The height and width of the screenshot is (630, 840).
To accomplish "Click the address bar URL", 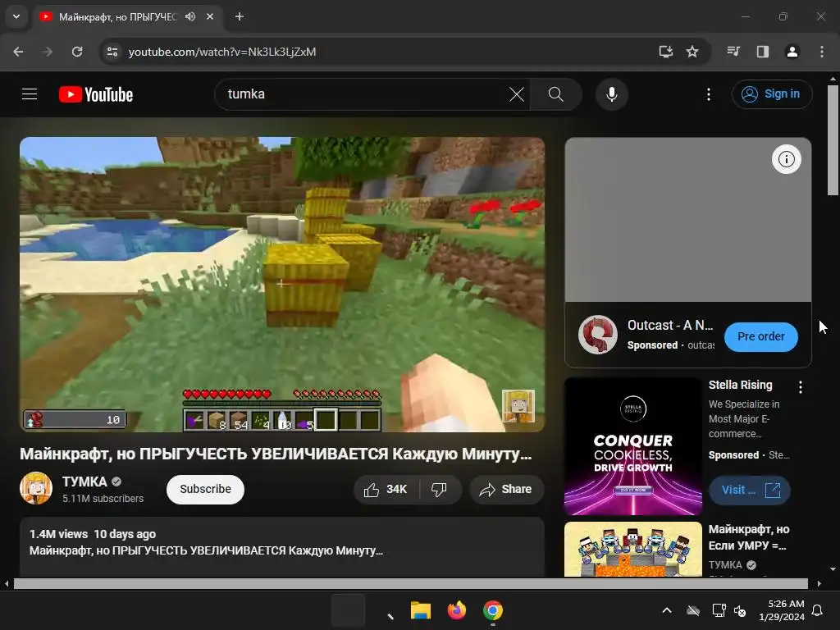I will pyautogui.click(x=222, y=52).
